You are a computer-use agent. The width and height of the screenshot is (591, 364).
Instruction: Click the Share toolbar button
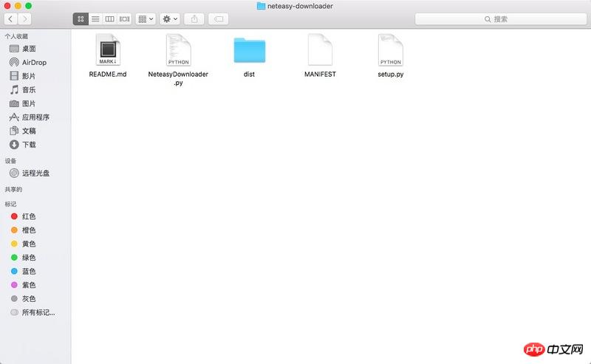(x=194, y=19)
